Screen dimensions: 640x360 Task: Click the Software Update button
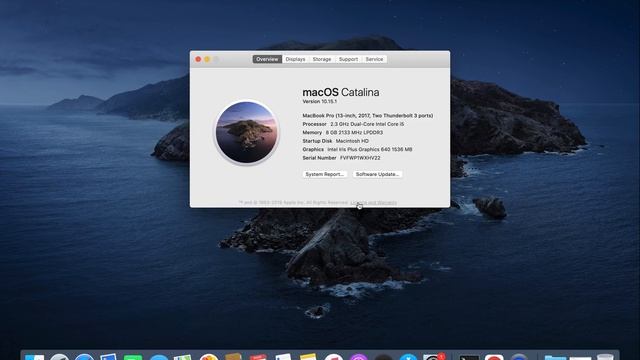click(377, 174)
